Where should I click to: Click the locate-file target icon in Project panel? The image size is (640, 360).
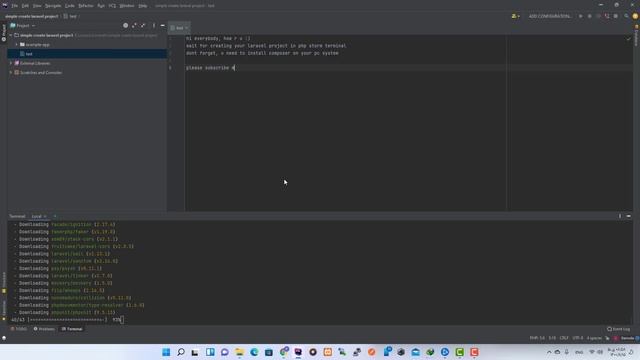point(125,26)
